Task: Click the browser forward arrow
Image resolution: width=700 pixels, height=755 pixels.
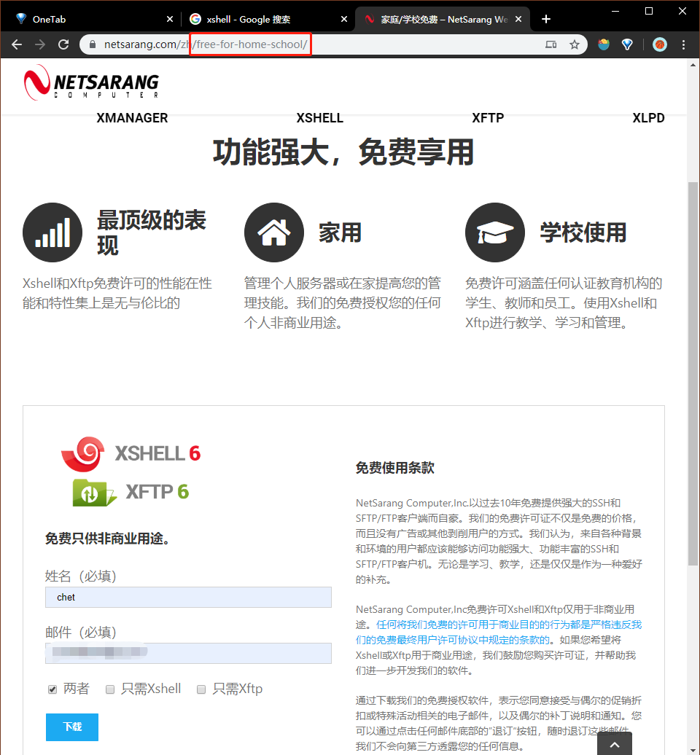Action: click(x=40, y=44)
